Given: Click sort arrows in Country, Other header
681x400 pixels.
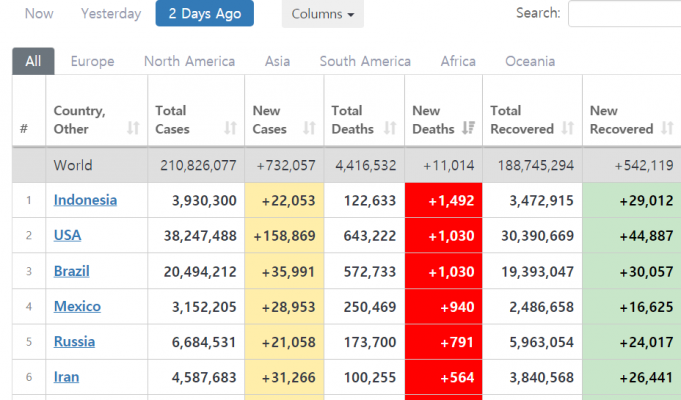Looking at the screenshot, I should (133, 129).
